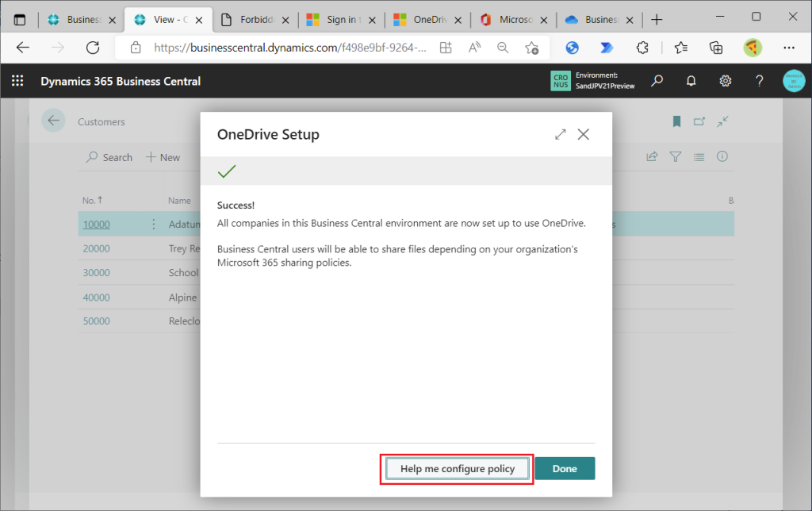This screenshot has width=812, height=511.
Task: Click the green success checkmark
Action: pos(227,171)
